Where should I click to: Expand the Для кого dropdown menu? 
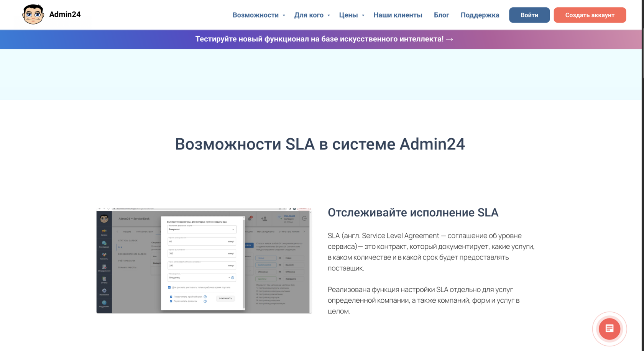[x=312, y=15]
